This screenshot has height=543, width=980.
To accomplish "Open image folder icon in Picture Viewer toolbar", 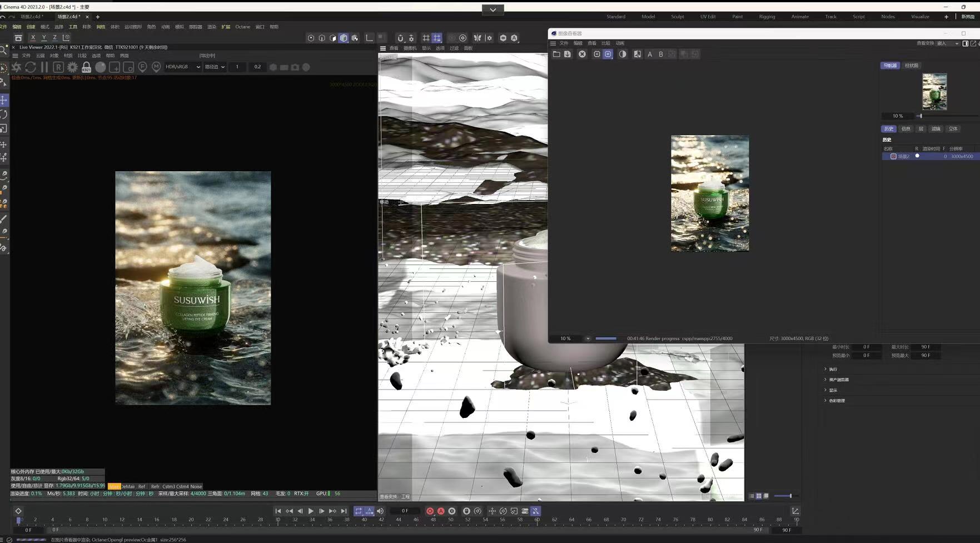I will coord(556,54).
